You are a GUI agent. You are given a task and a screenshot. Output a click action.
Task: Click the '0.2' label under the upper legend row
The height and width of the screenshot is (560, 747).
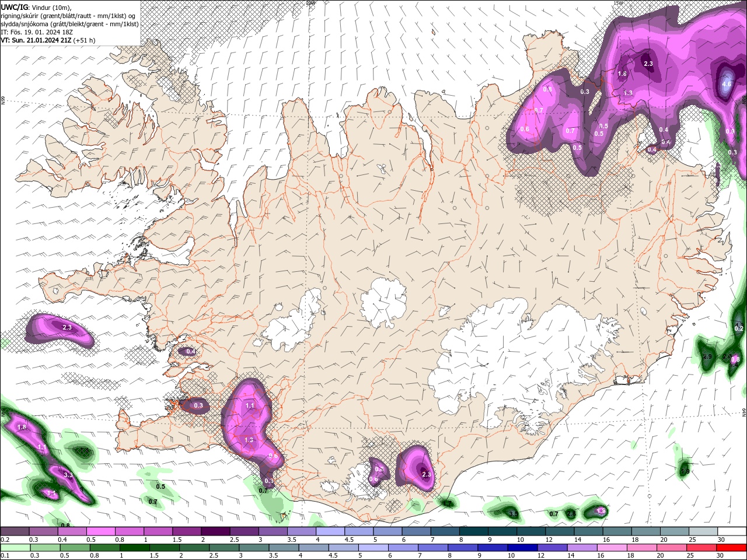point(4,540)
